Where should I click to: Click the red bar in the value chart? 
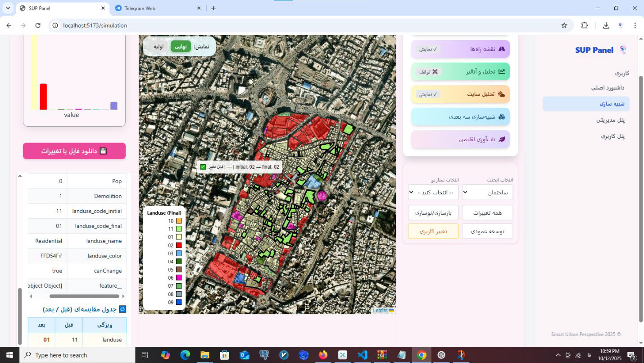point(43,96)
